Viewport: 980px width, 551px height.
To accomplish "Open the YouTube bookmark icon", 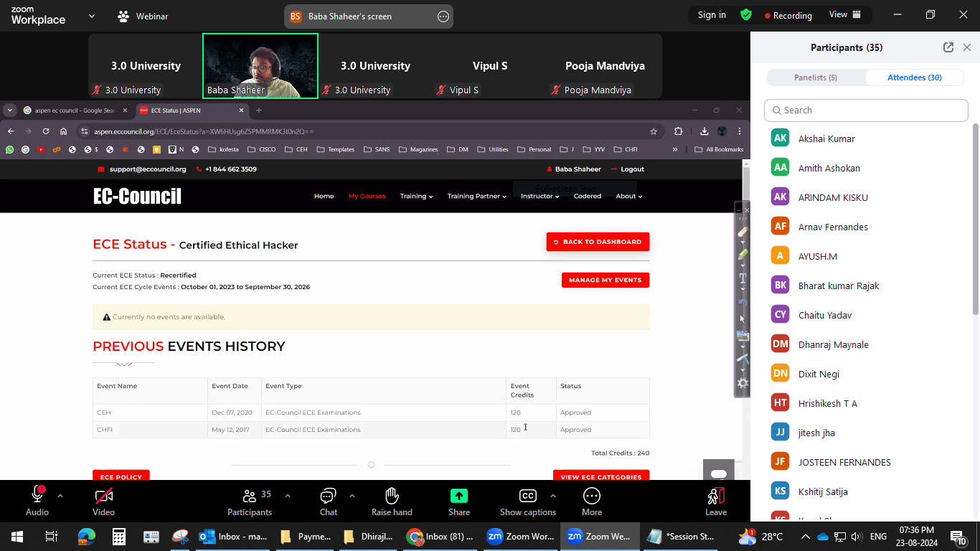I will pyautogui.click(x=41, y=149).
